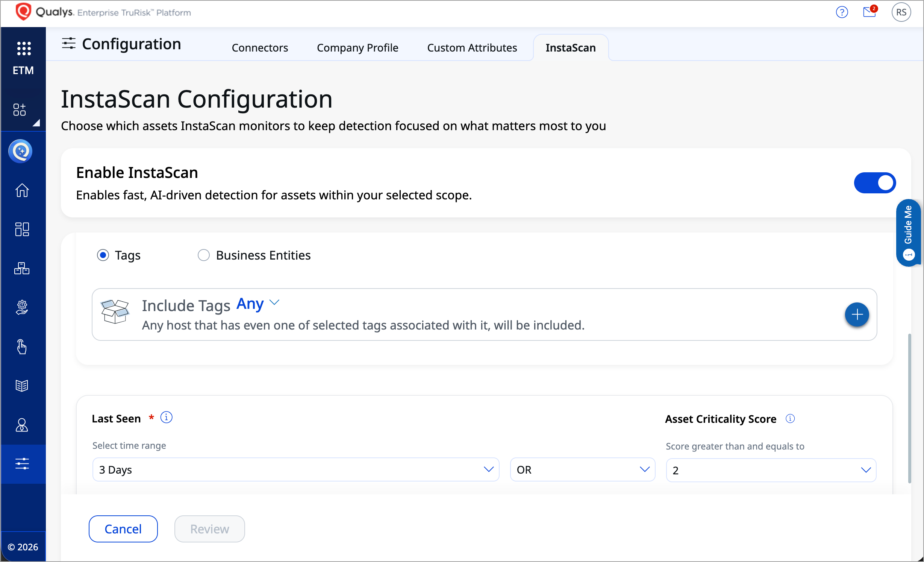924x562 pixels.
Task: Open the dashboard sidebar icon
Action: click(22, 229)
